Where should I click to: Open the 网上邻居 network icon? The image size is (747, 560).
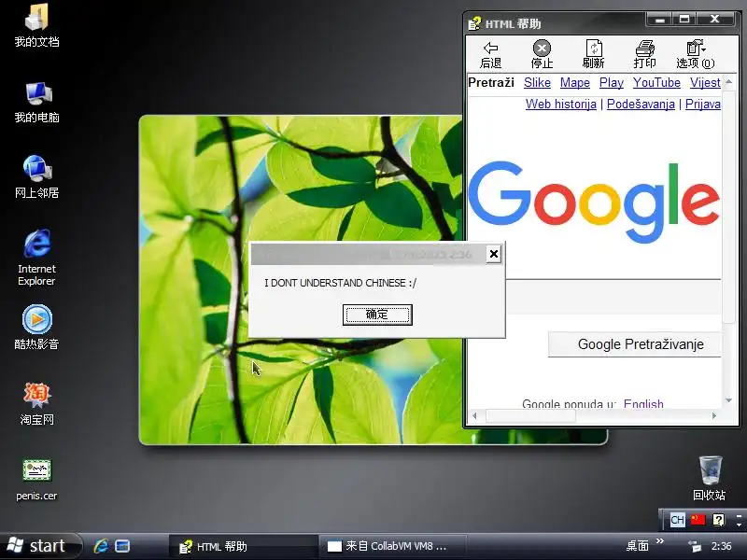[x=36, y=176]
